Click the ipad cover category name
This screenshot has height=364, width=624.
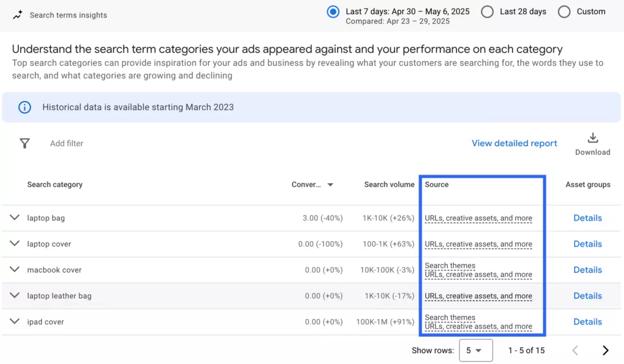coord(45,322)
